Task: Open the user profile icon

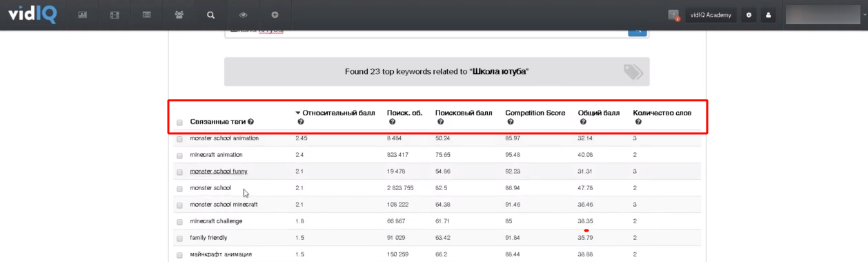Action: [x=768, y=15]
